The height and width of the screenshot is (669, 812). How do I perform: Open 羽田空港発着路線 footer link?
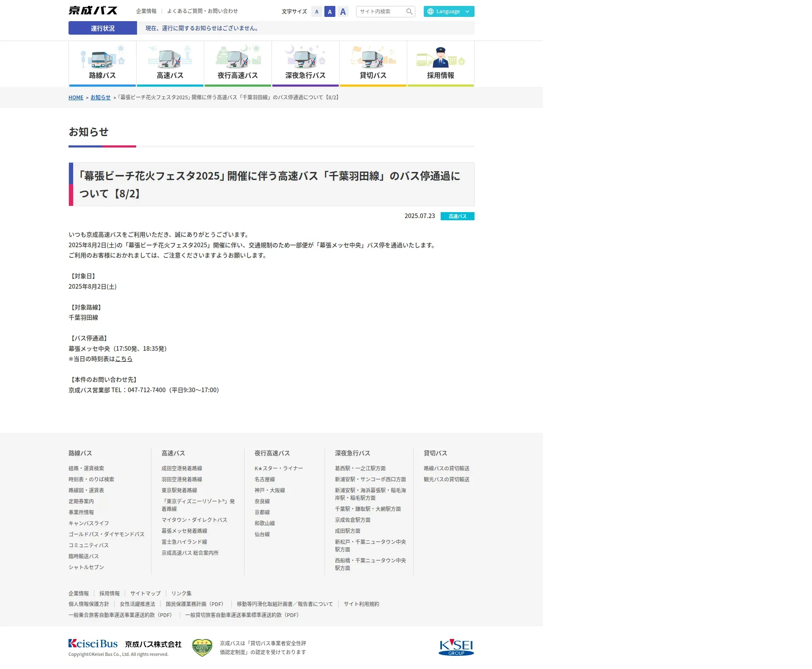coord(182,479)
